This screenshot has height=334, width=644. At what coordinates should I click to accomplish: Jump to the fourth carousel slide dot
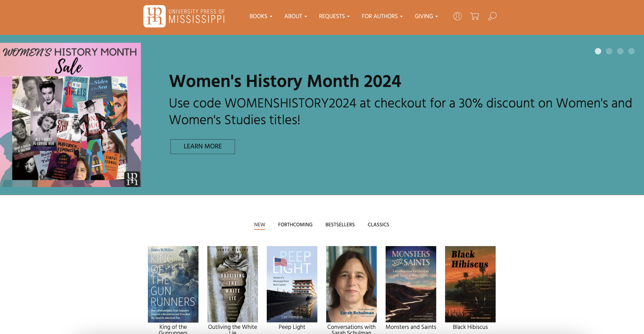631,51
